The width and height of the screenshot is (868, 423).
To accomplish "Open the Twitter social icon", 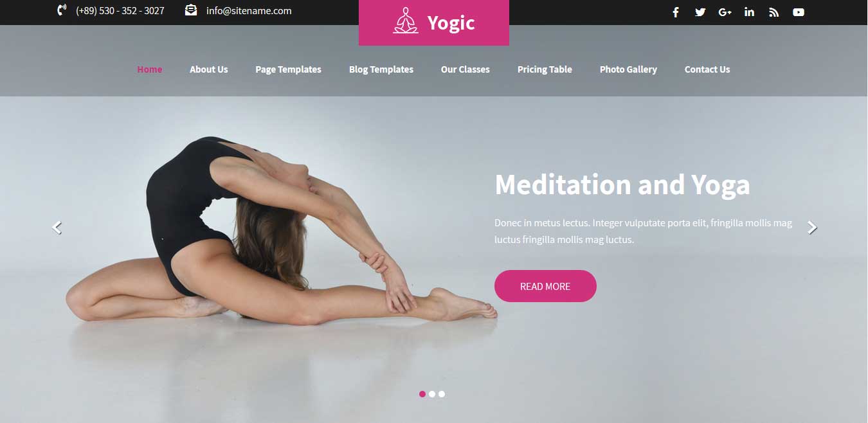I will (x=700, y=12).
